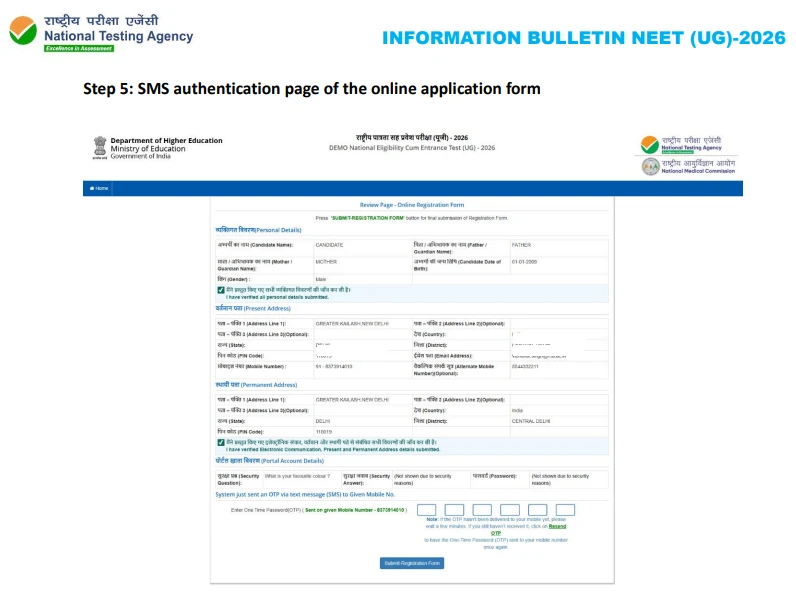Click the Government of India emblem icon
Screen dimensions: 796x596
click(x=100, y=147)
